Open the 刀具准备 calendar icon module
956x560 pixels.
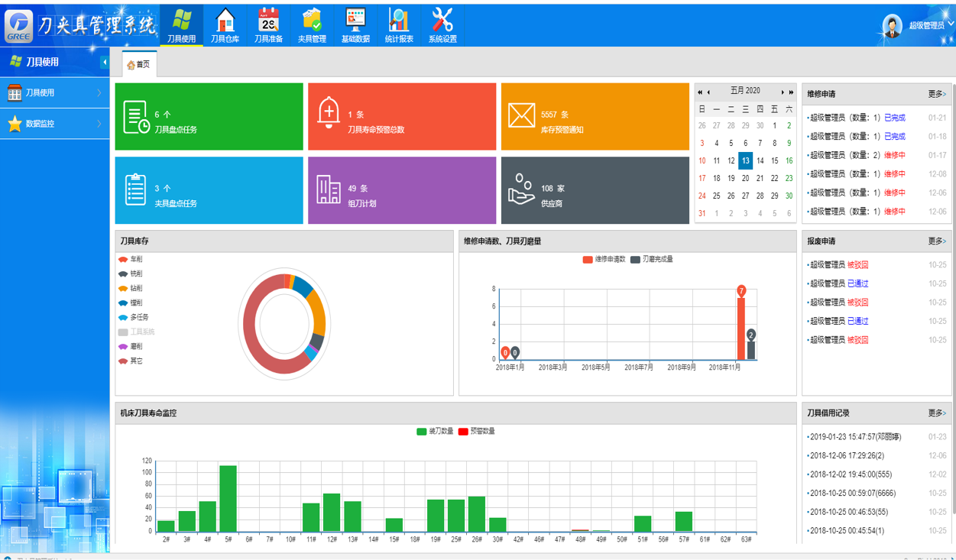pos(268,25)
